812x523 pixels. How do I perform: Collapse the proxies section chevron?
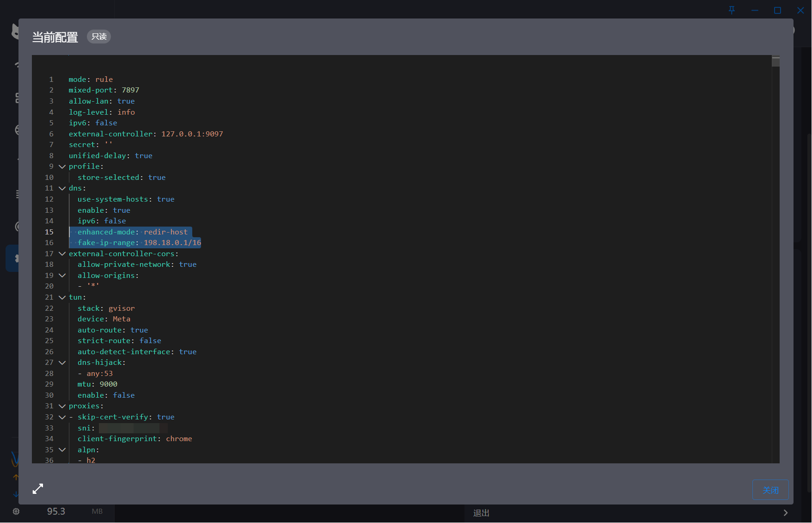pyautogui.click(x=62, y=406)
